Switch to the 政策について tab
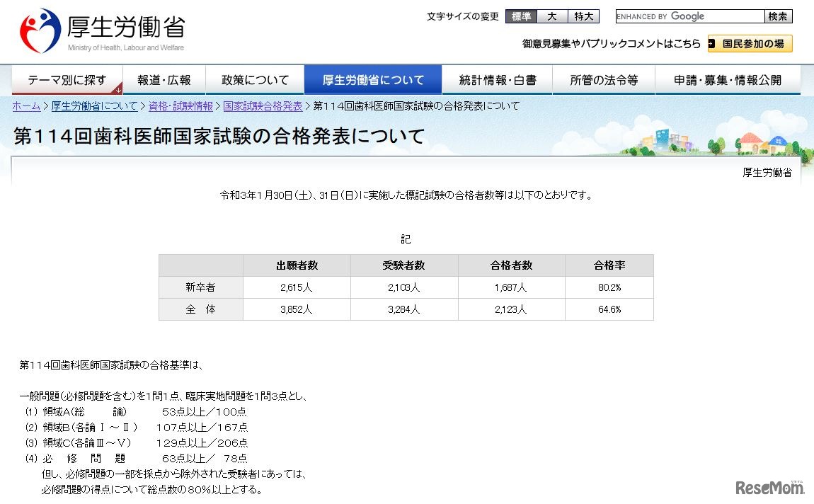 pos(254,79)
